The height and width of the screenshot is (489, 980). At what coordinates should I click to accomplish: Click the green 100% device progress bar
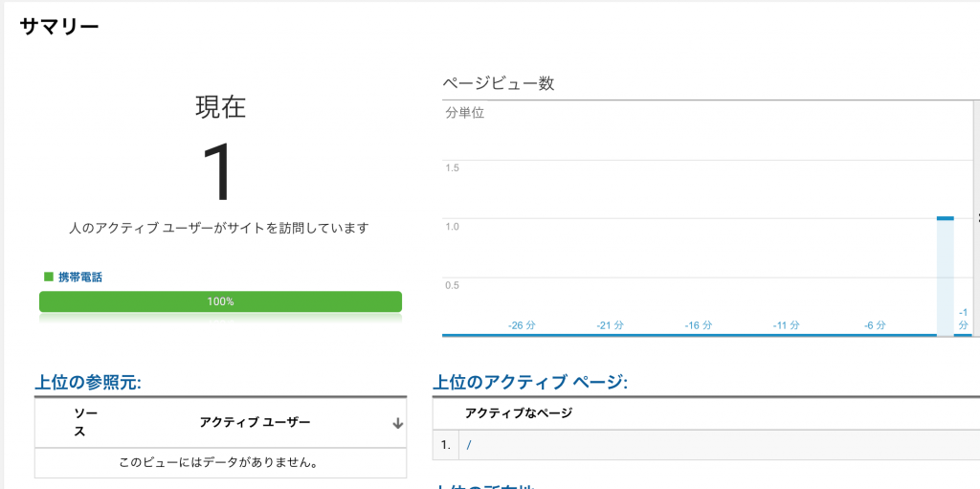220,301
